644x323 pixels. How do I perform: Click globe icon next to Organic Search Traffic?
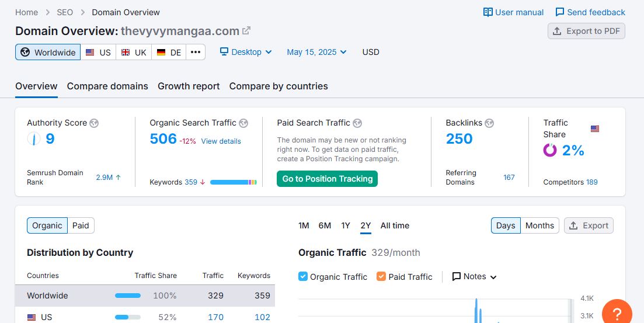pos(243,123)
